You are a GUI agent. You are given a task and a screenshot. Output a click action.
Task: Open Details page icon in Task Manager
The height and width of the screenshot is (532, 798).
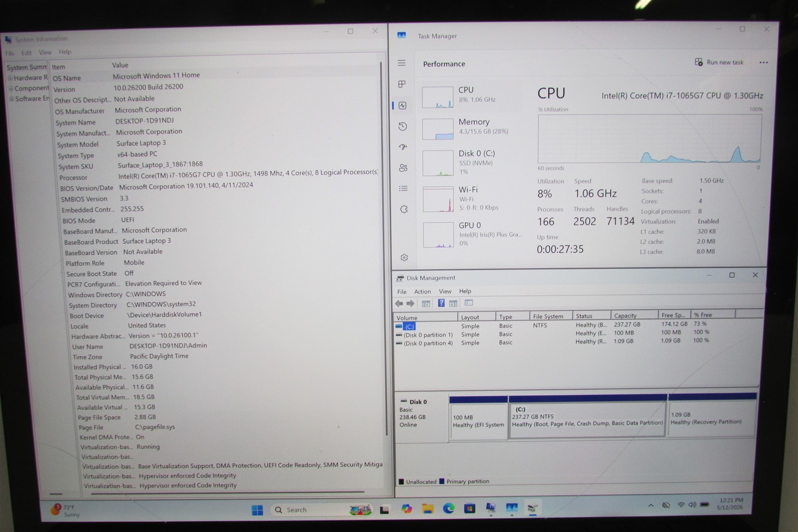(403, 188)
